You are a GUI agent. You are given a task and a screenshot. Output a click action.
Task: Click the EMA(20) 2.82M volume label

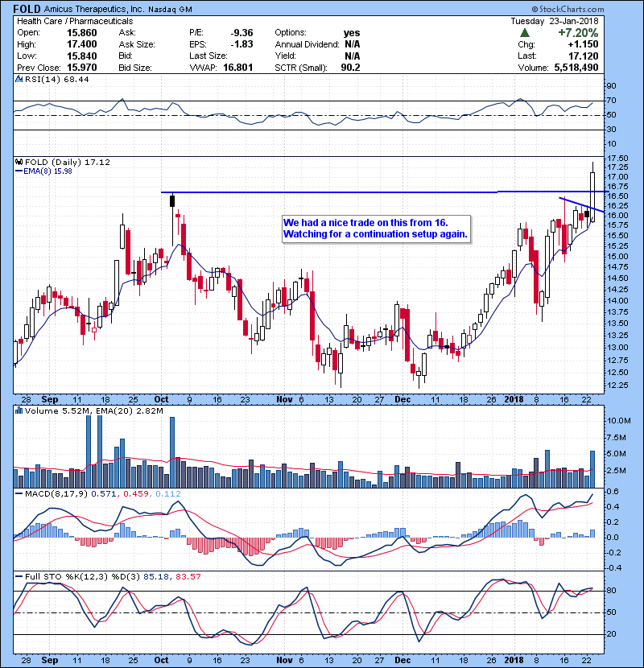point(130,410)
